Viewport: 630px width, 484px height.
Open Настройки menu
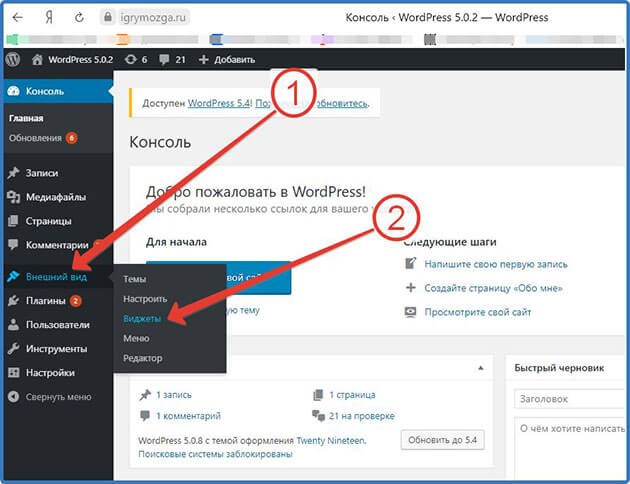coord(50,373)
